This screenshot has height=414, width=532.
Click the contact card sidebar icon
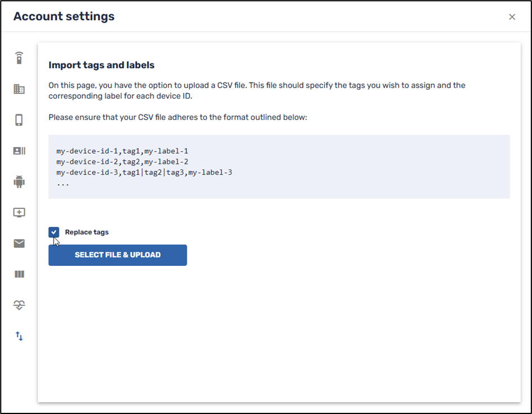pyautogui.click(x=19, y=151)
